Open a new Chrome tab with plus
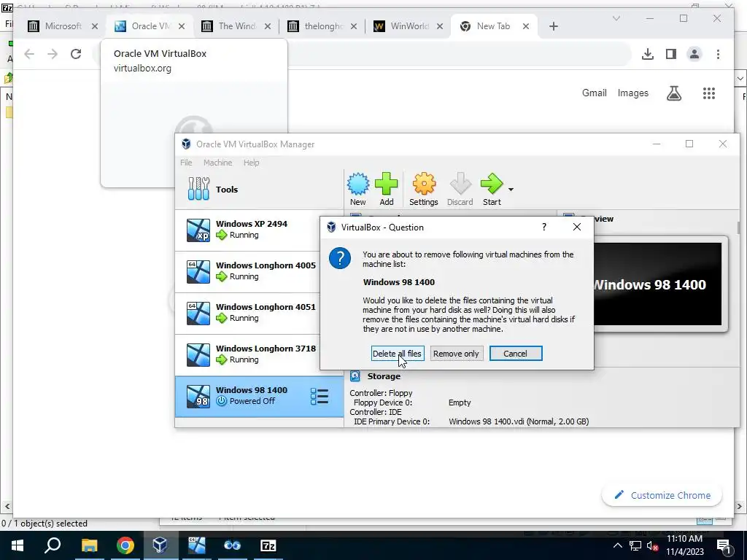Screen dimensions: 747x560 pyautogui.click(x=553, y=27)
